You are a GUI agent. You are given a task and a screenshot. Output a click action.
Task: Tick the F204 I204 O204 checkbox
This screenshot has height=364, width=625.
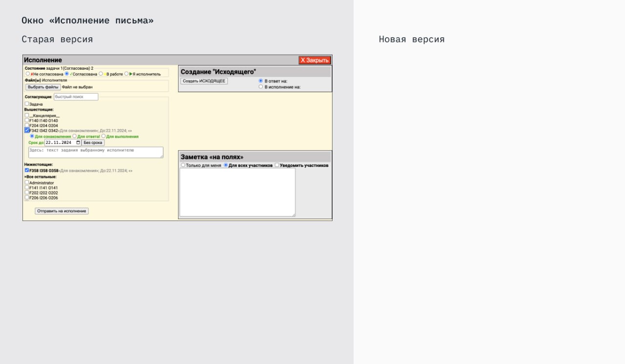27,125
